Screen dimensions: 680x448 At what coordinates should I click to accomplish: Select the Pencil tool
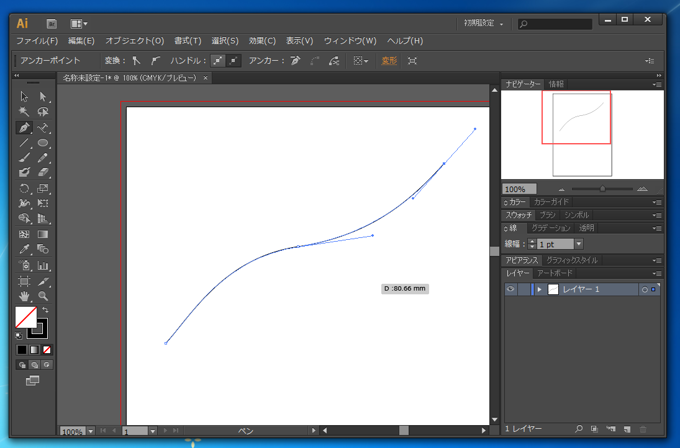pos(42,158)
